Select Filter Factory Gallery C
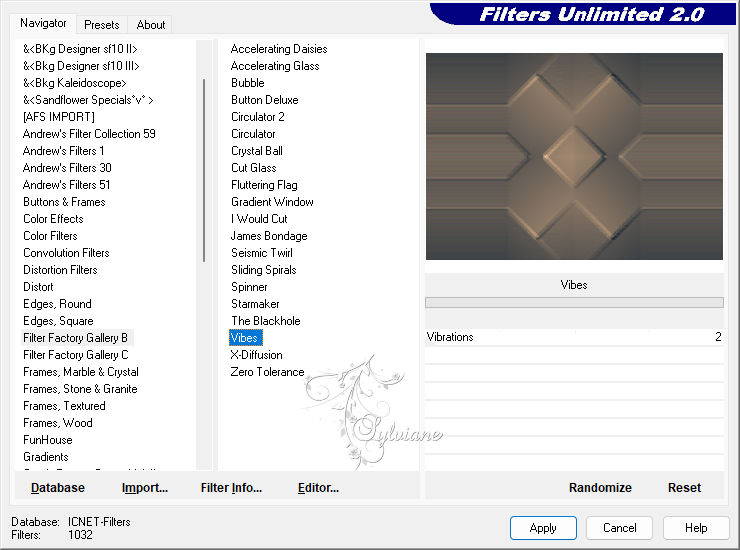Viewport: 740px width, 550px height. point(76,355)
